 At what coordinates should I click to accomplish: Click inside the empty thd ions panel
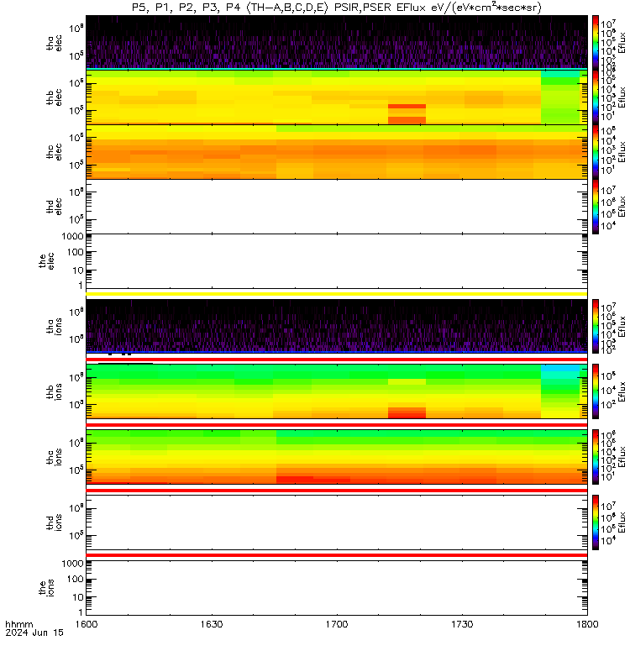[x=337, y=522]
